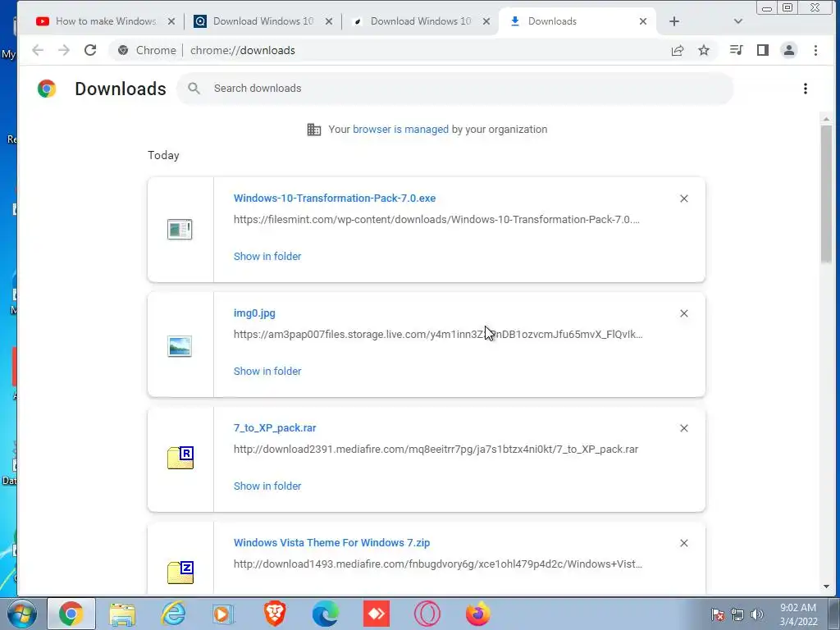The height and width of the screenshot is (630, 840).
Task: Click the exe file icon for Transformation Pack
Action: tap(180, 230)
